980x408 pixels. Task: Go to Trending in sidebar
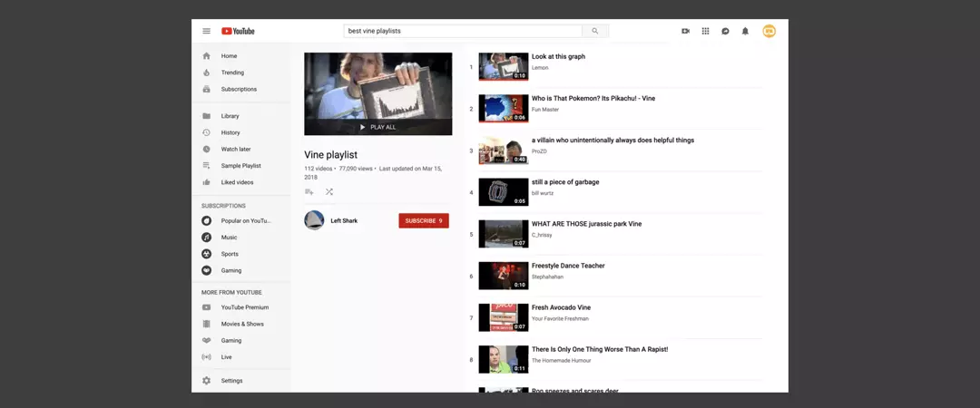click(x=232, y=73)
